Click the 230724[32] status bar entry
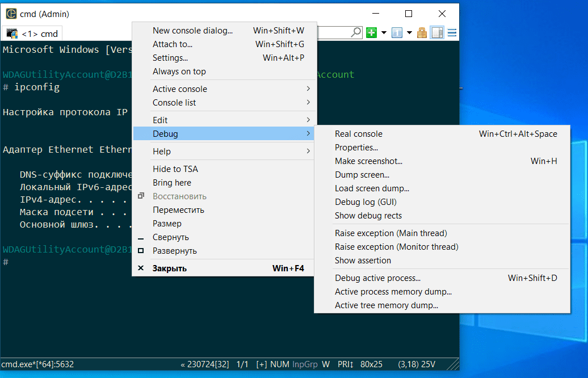 tap(205, 364)
